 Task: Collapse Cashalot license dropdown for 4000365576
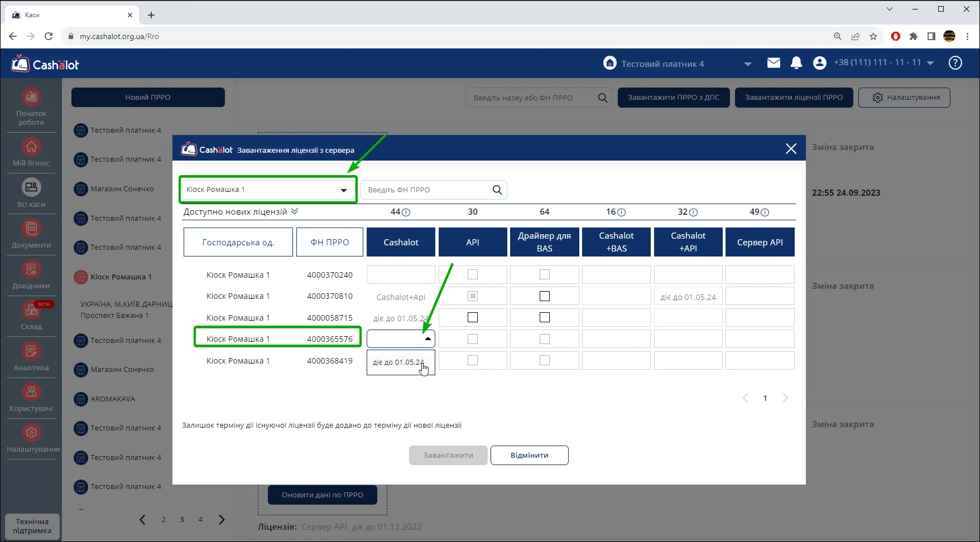[x=427, y=338]
